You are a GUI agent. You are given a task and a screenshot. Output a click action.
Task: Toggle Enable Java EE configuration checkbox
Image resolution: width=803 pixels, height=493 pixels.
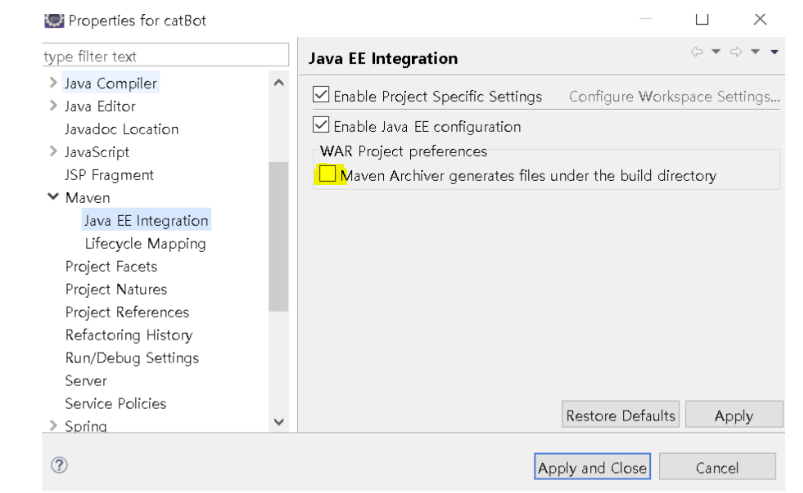click(x=321, y=126)
